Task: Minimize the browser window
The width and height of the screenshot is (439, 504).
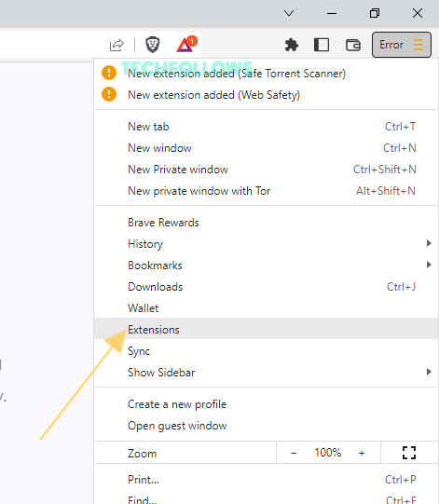Action: [332, 13]
